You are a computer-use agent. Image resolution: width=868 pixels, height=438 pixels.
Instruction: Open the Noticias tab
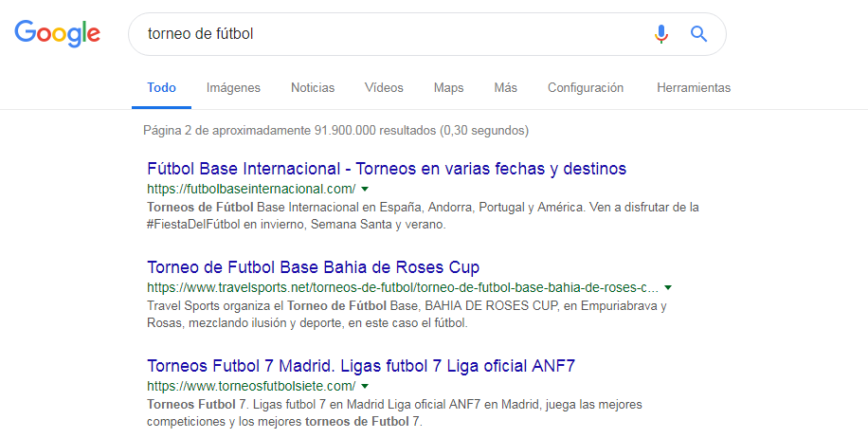[313, 87]
